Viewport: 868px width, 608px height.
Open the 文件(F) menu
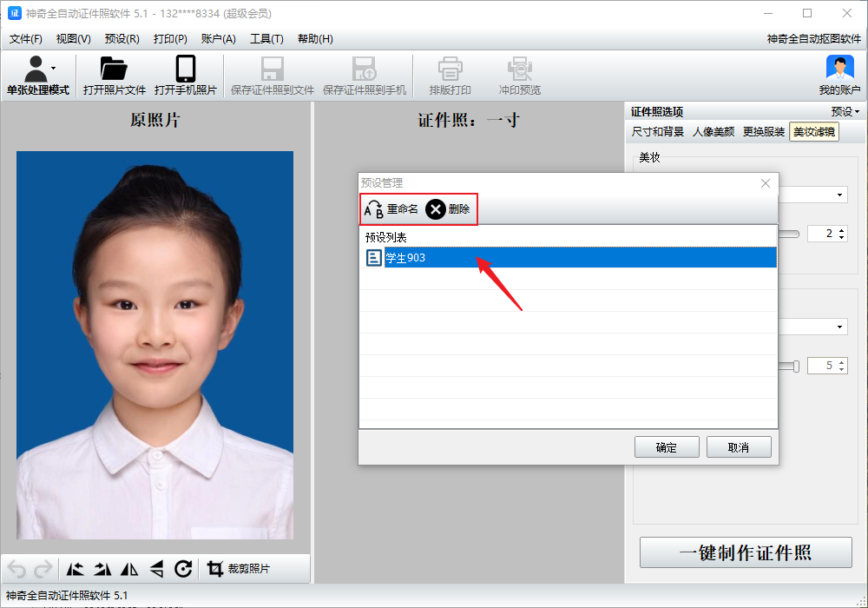(x=25, y=39)
